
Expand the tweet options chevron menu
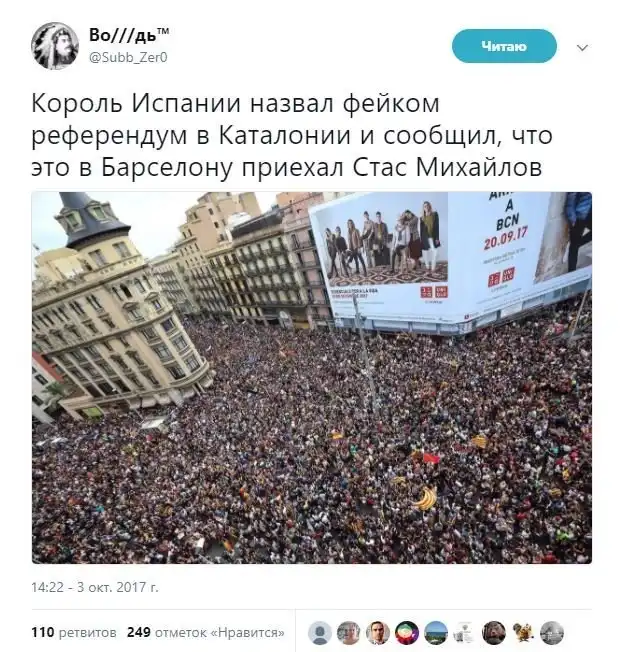pos(582,47)
